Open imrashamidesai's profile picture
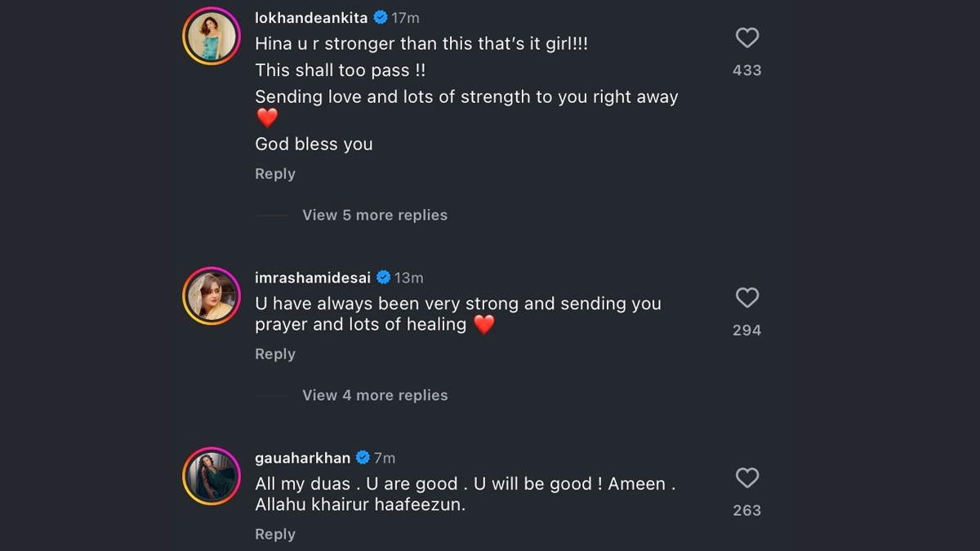 [212, 295]
